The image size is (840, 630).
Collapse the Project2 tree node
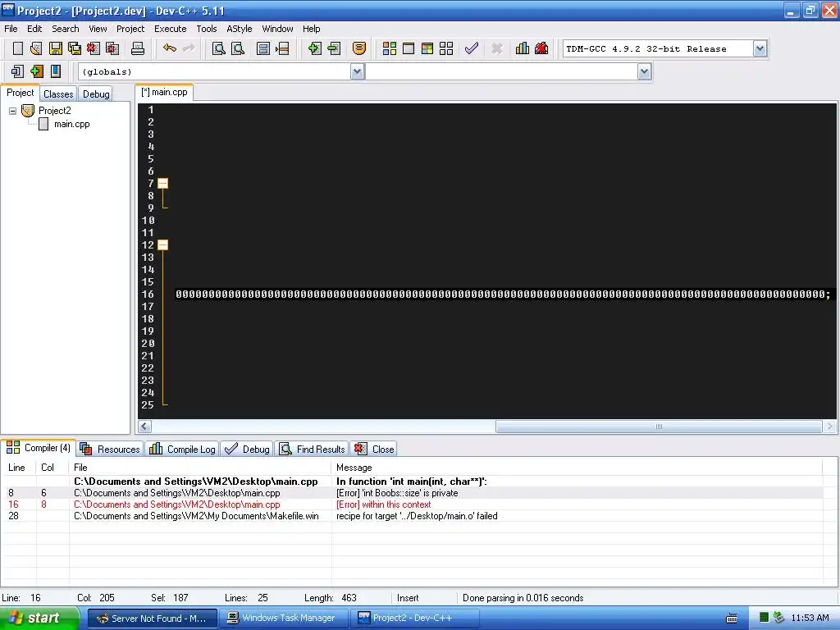(12, 111)
